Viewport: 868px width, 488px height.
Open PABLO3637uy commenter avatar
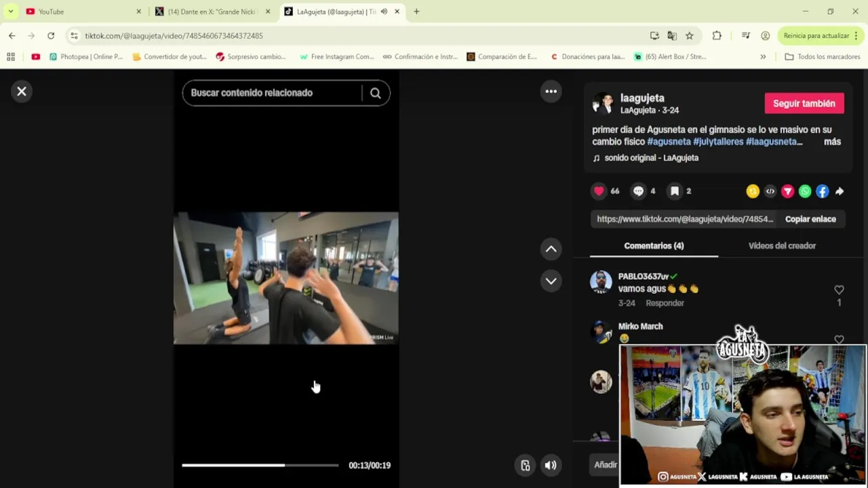pyautogui.click(x=601, y=282)
